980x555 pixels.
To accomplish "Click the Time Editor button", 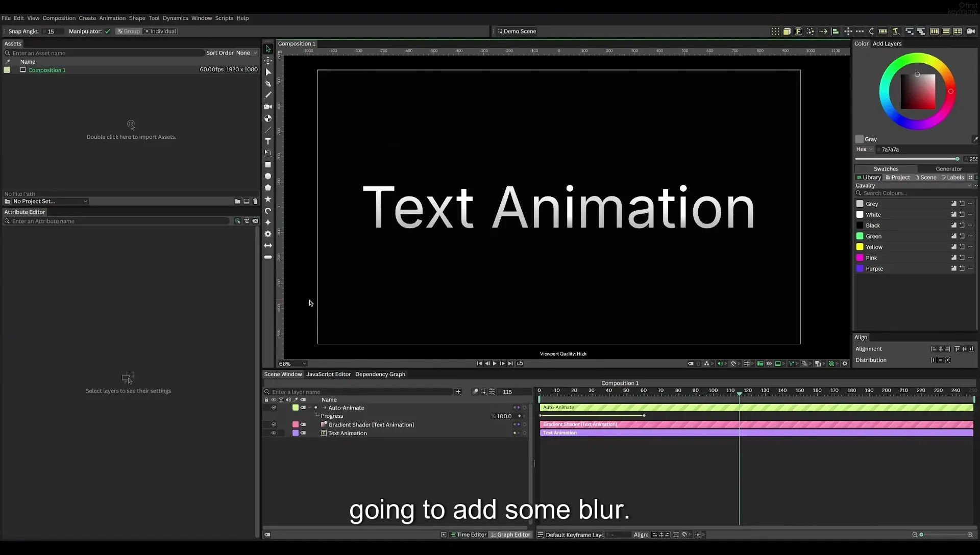I will pos(469,535).
